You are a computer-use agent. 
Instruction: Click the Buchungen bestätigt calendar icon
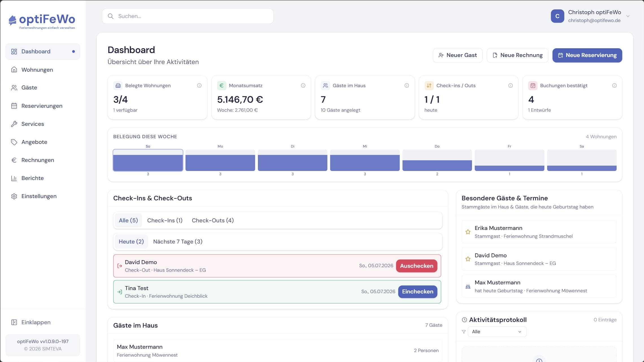coord(533,85)
